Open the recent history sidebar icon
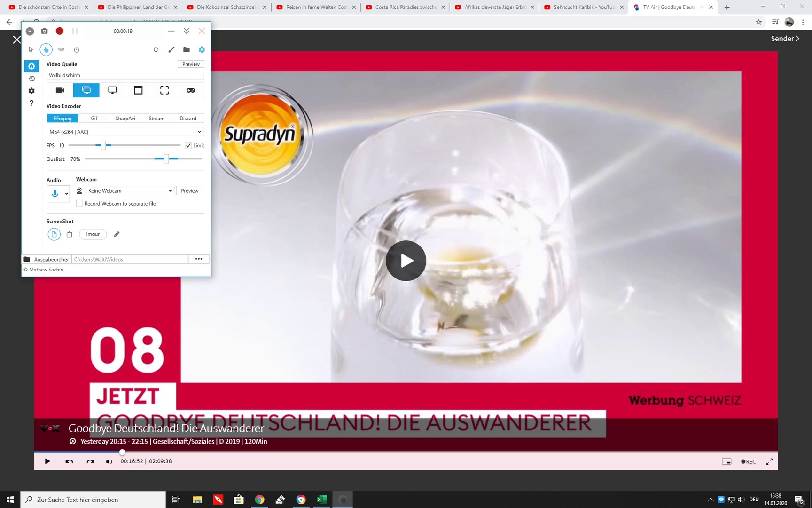Viewport: 812px width, 508px height. 31,79
